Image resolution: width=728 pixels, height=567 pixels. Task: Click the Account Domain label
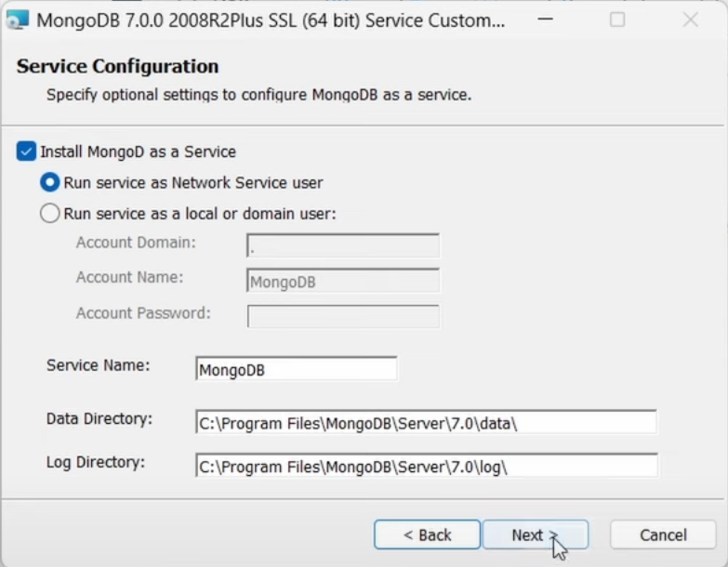pyautogui.click(x=136, y=243)
